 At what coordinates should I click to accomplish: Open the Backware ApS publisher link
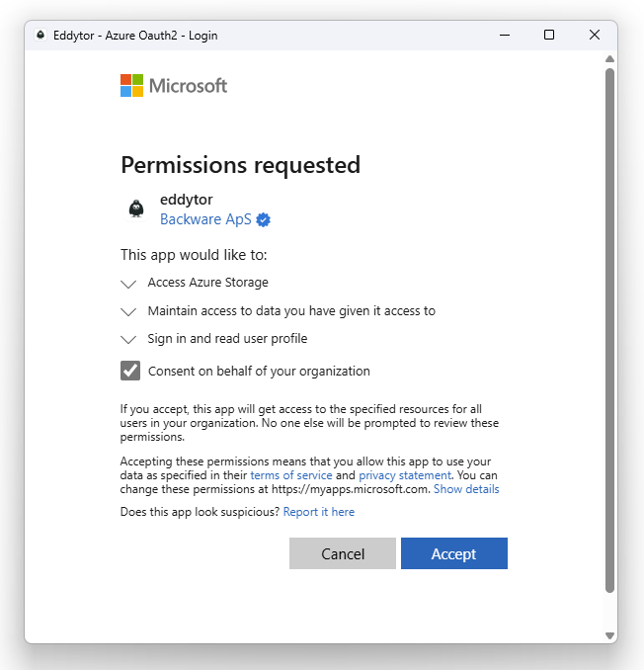pos(205,219)
